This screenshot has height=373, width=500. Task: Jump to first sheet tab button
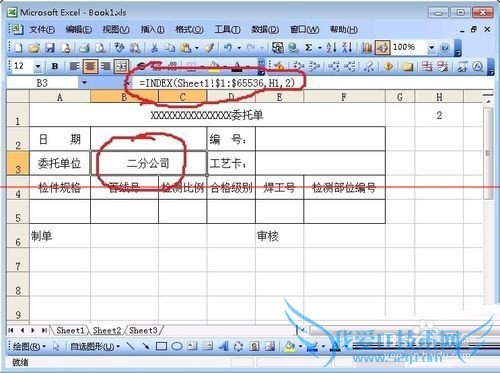point(11,330)
